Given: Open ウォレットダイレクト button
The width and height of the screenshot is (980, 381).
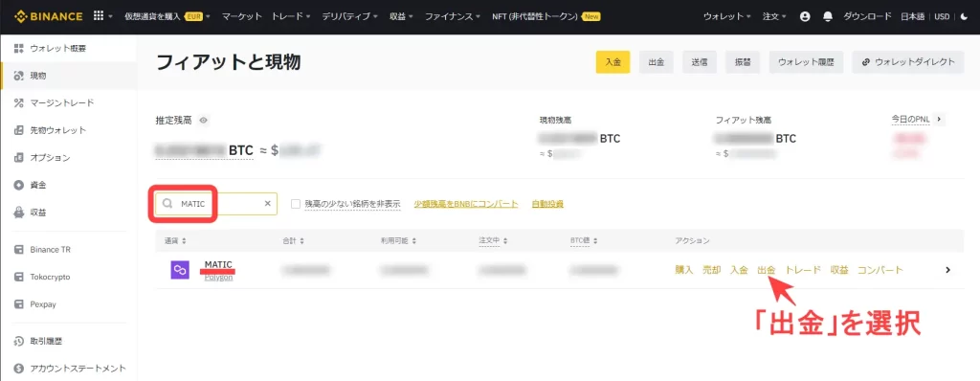Looking at the screenshot, I should pos(908,62).
